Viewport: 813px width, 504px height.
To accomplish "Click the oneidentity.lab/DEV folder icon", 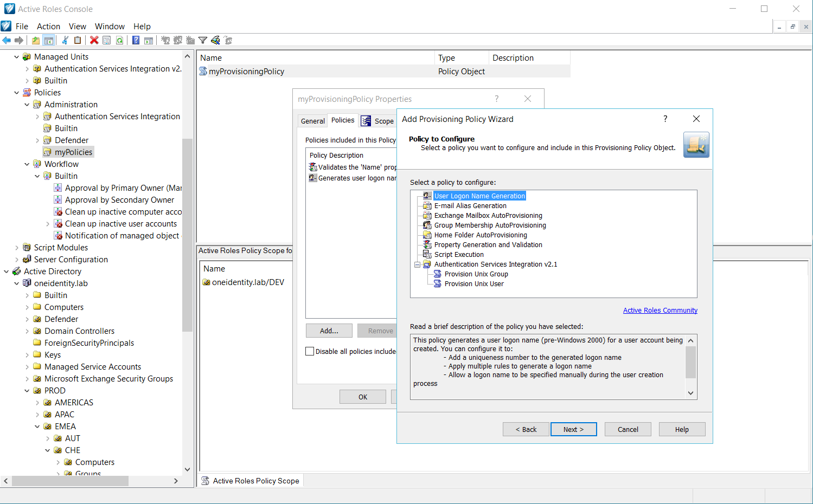I will click(x=207, y=282).
